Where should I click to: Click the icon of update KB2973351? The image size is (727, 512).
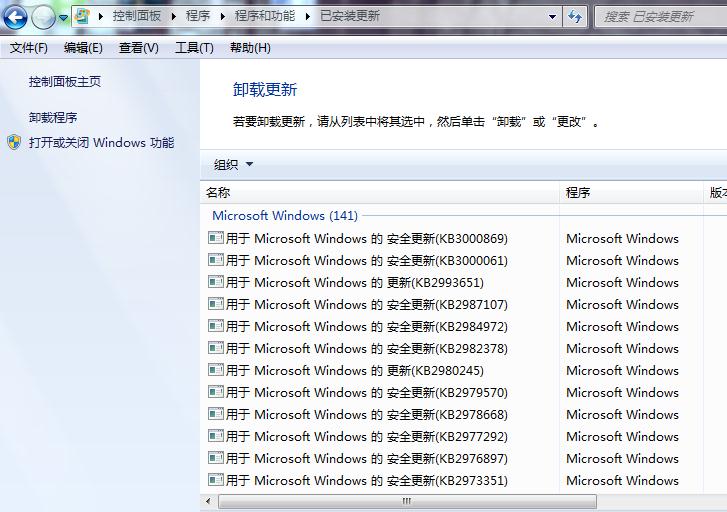tap(216, 480)
